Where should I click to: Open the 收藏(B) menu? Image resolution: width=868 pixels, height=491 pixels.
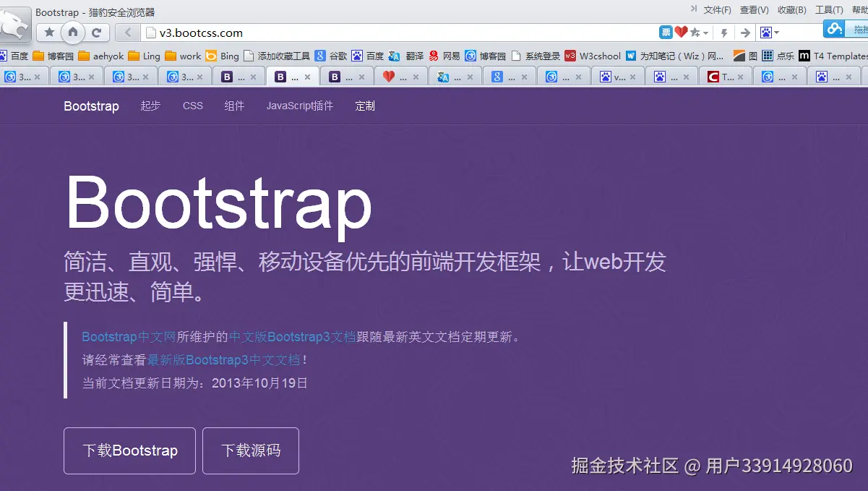tap(792, 10)
